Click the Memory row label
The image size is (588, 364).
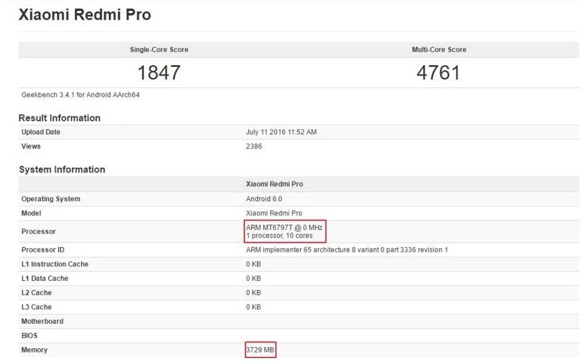tap(34, 350)
